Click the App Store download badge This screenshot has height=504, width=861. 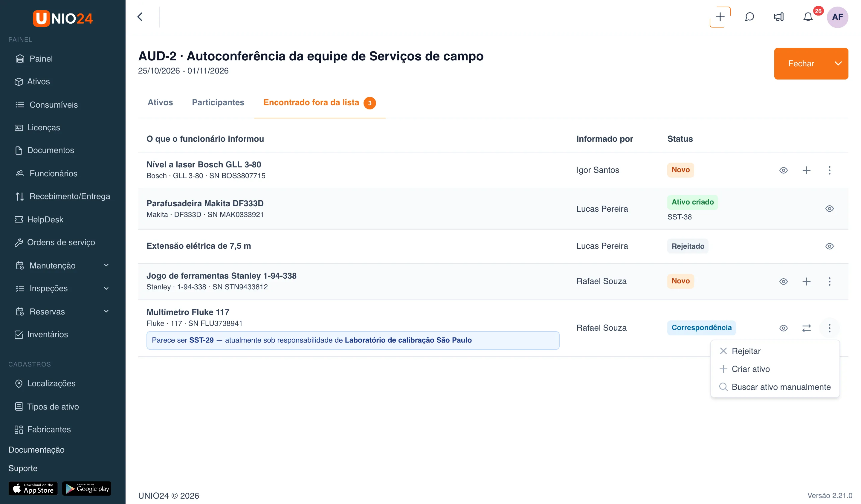pyautogui.click(x=33, y=488)
